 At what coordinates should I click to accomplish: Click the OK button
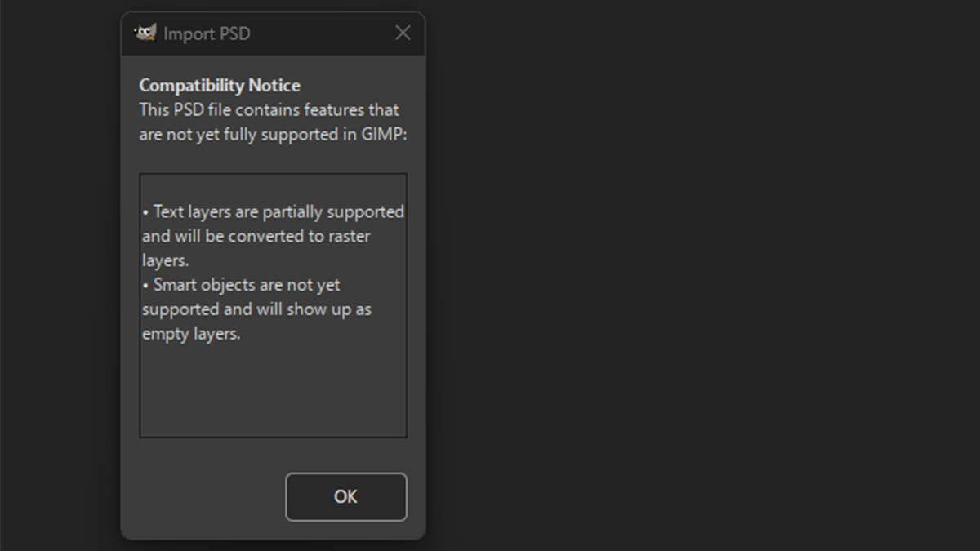(345, 496)
